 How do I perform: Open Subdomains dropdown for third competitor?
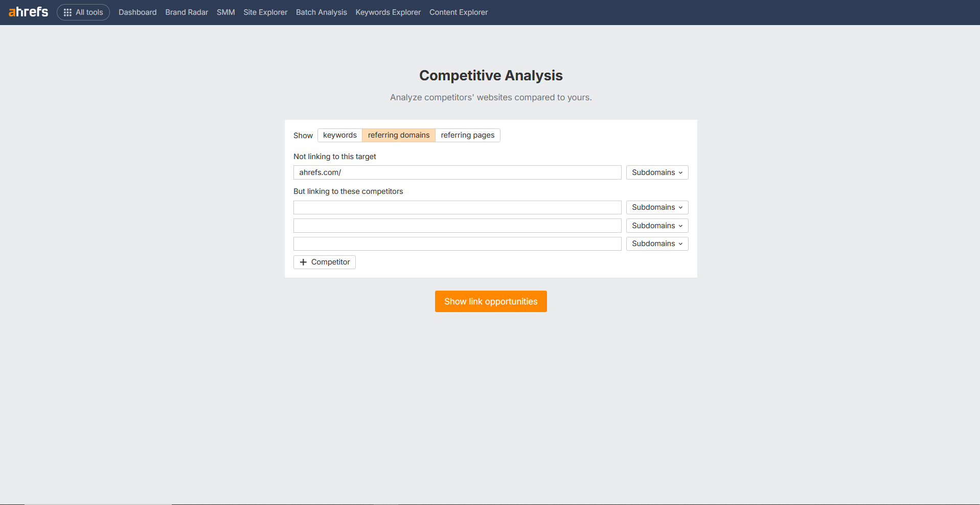(657, 244)
